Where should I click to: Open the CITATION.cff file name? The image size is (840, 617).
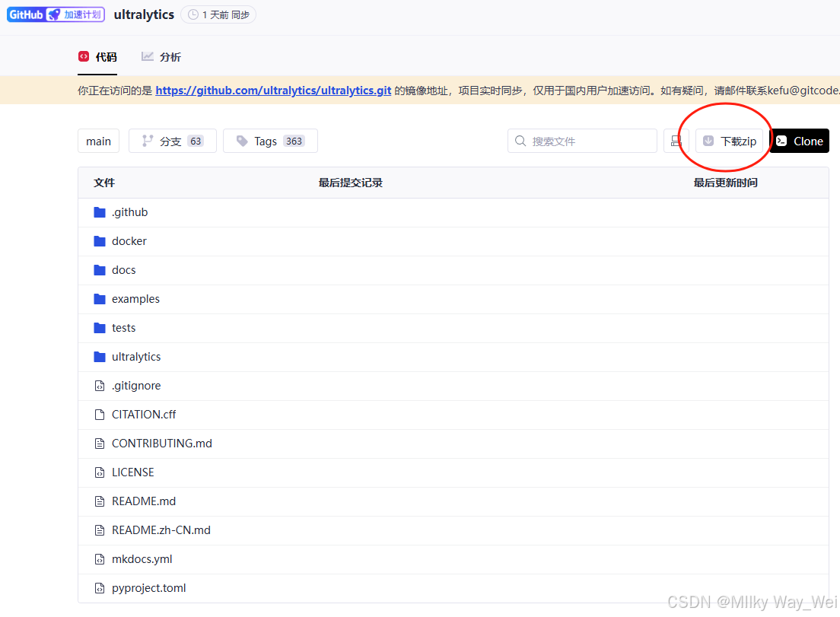point(144,415)
